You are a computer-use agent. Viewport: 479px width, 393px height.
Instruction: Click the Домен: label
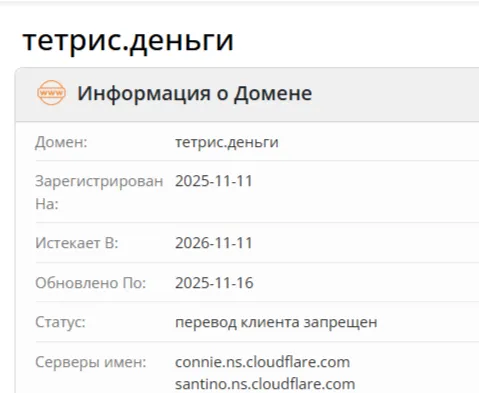61,142
